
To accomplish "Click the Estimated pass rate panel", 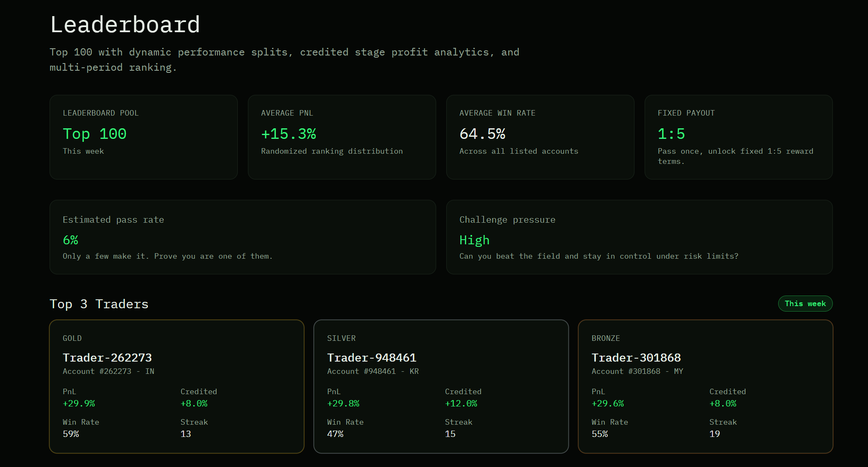I will click(242, 237).
